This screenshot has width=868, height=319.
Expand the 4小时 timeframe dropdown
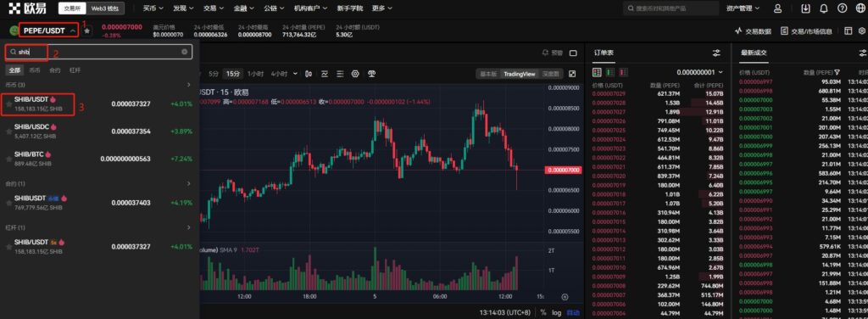point(295,74)
